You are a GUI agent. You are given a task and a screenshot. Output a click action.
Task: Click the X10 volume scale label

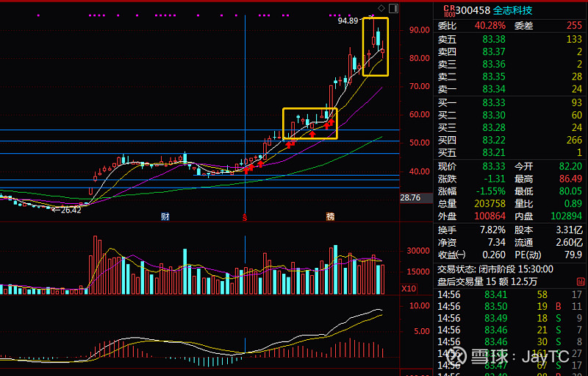tap(409, 288)
